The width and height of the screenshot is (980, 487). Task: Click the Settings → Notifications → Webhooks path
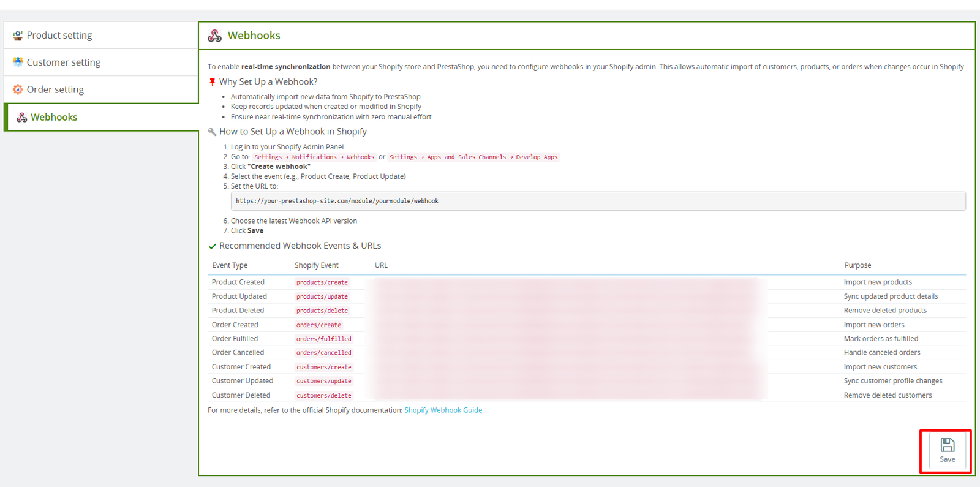314,157
